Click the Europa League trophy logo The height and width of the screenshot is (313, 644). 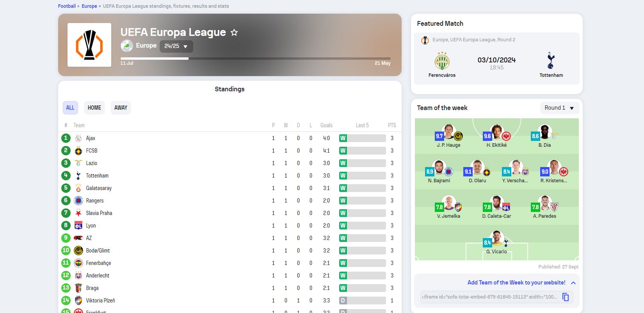(89, 45)
